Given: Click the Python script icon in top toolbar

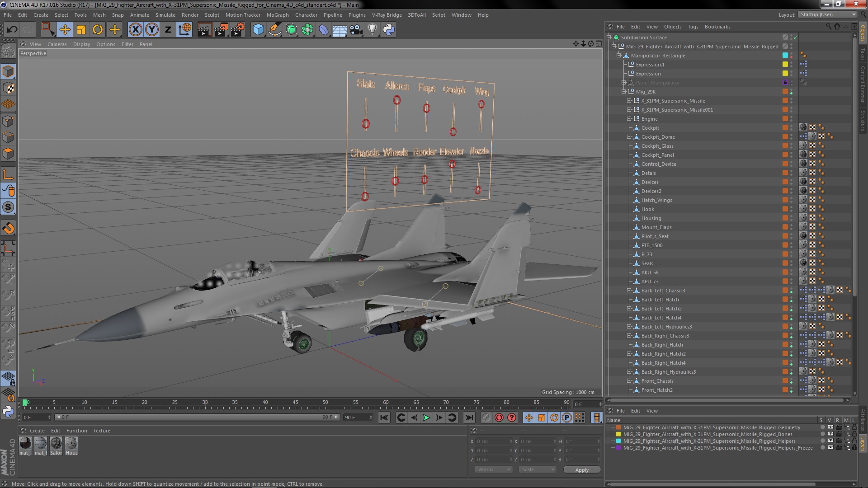Looking at the screenshot, I should 389,30.
